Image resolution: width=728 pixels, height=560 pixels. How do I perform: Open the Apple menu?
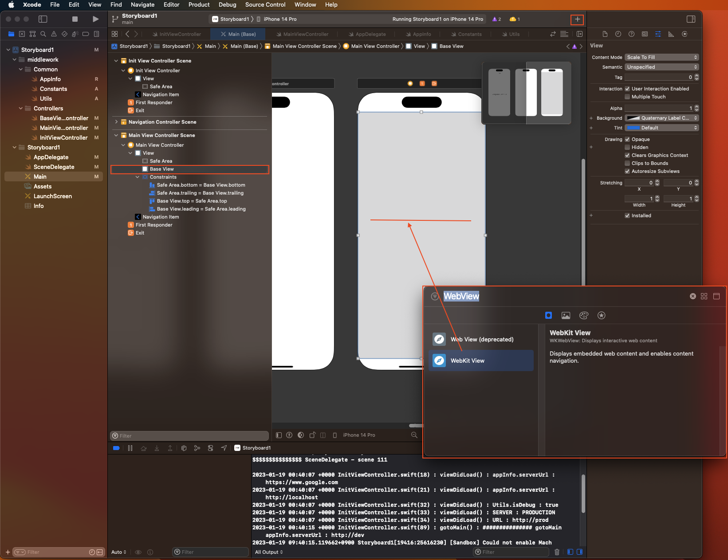tap(11, 4)
